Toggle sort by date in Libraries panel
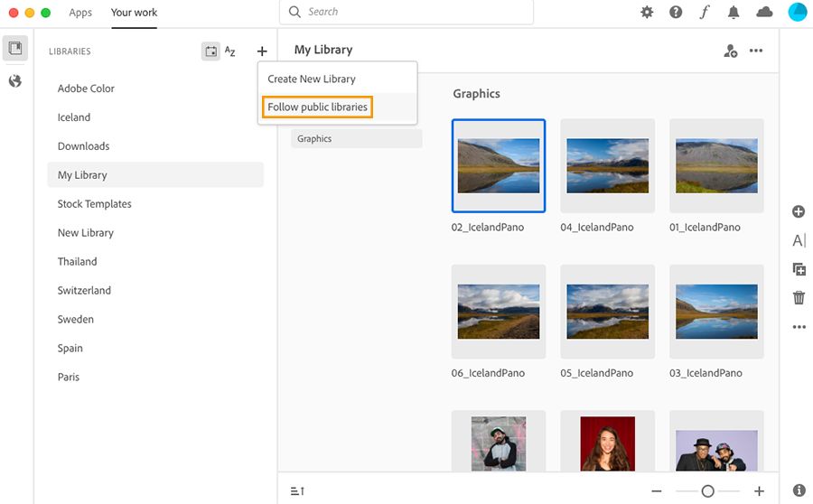 pyautogui.click(x=210, y=51)
